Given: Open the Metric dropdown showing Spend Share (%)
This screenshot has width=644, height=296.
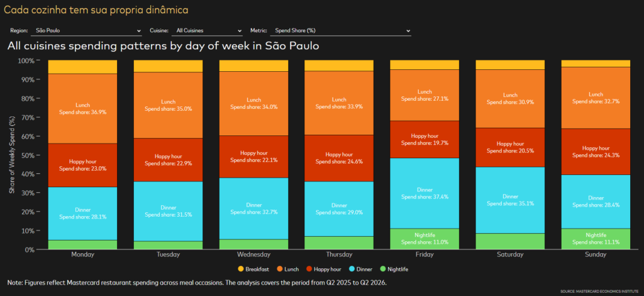Looking at the screenshot, I should click(341, 31).
